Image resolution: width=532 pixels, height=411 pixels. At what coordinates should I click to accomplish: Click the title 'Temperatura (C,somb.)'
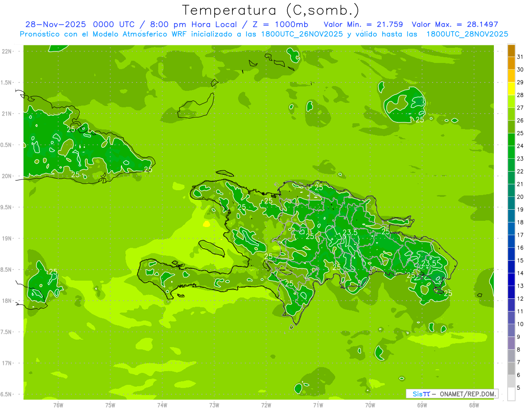coord(270,10)
